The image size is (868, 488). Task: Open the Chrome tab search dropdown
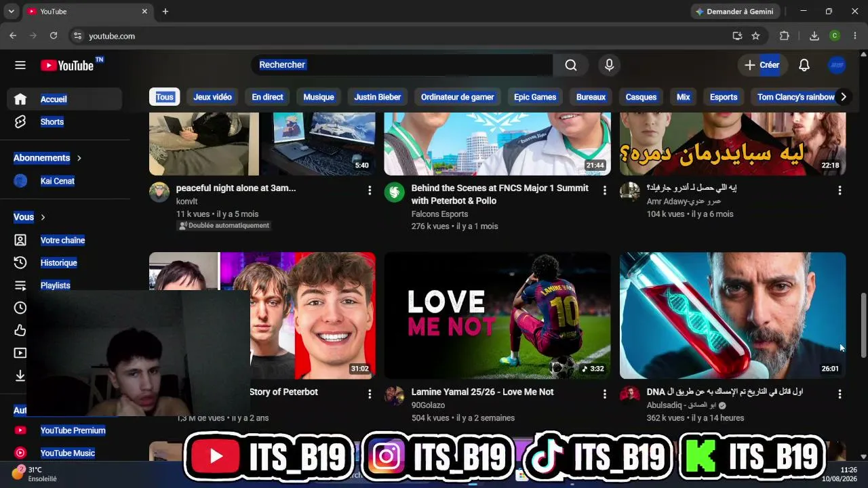[11, 12]
